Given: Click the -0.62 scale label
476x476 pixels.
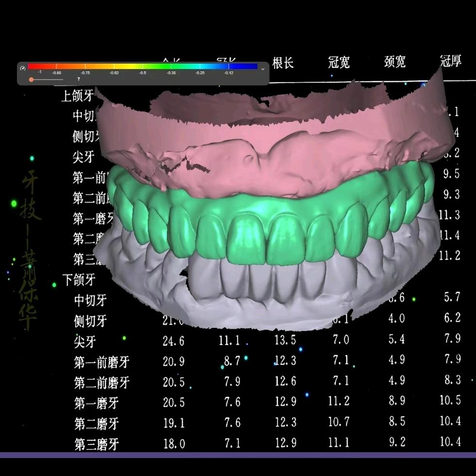Looking at the screenshot, I should pos(114,73).
